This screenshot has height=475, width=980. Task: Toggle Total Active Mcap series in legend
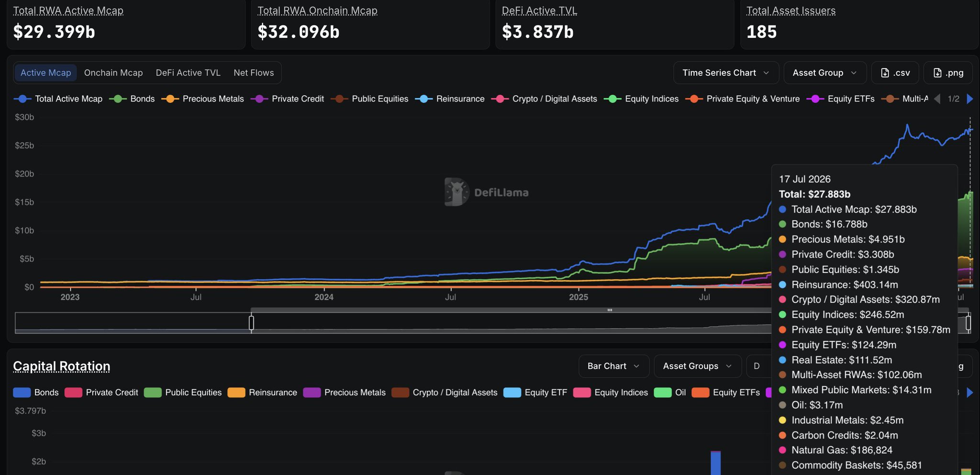pyautogui.click(x=58, y=99)
